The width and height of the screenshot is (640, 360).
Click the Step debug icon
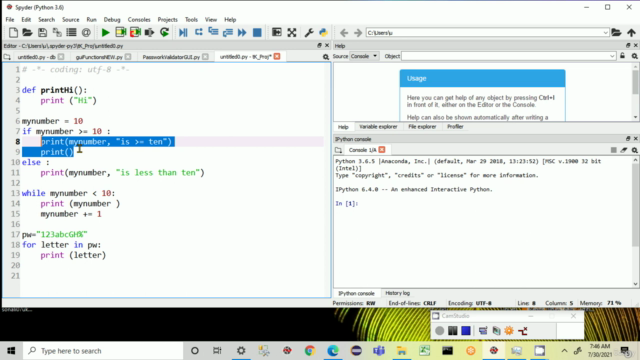[198, 33]
